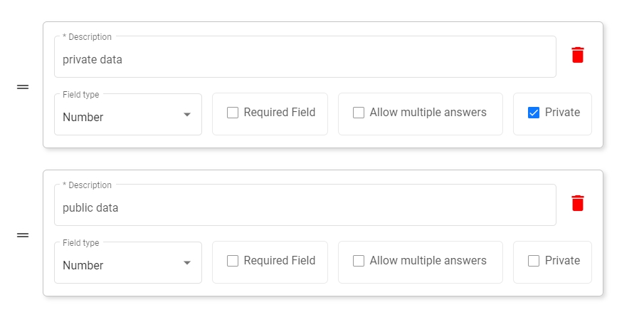Delete the private data field
Screen dimensions: 644x315
(578, 55)
